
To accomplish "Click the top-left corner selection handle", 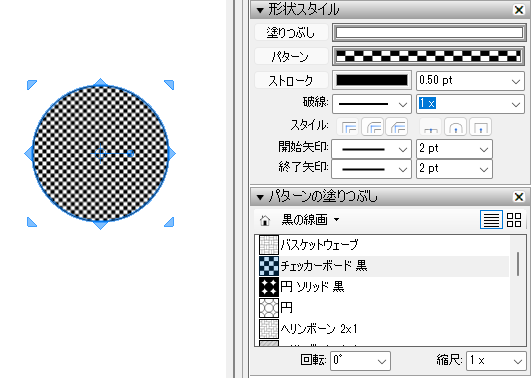I will click(x=32, y=85).
